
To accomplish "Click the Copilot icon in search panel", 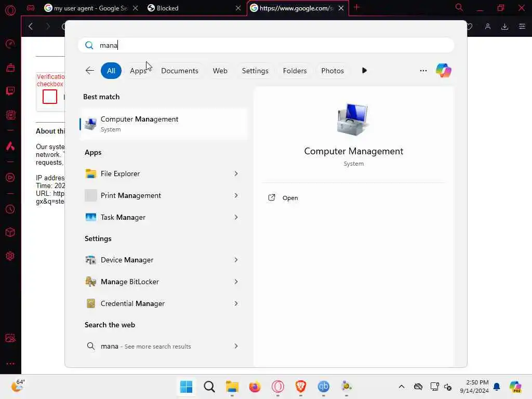I will point(444,71).
